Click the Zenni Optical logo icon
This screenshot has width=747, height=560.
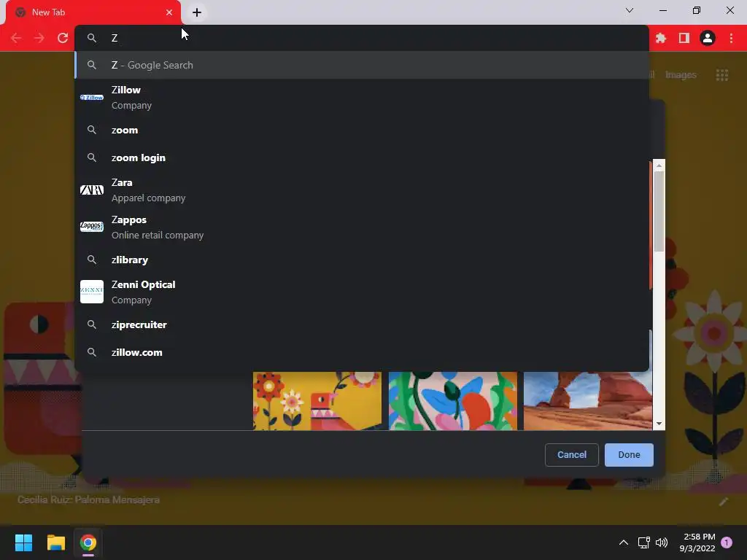coord(92,292)
